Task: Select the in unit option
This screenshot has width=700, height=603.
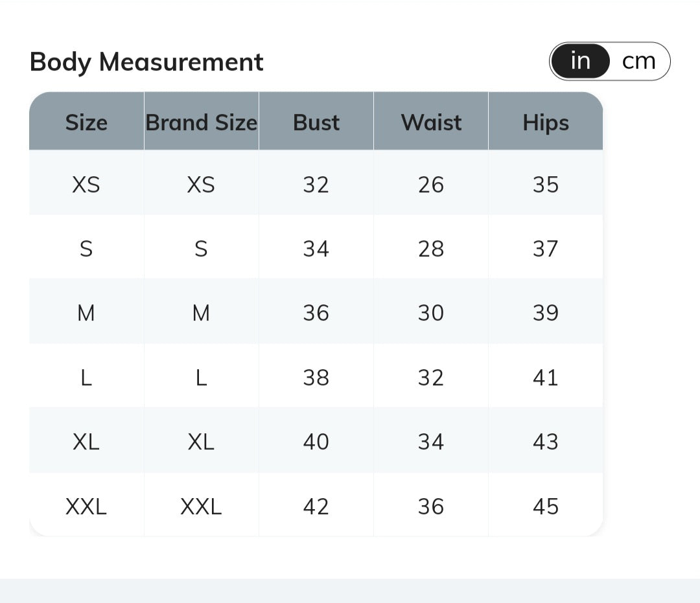Action: pos(580,62)
